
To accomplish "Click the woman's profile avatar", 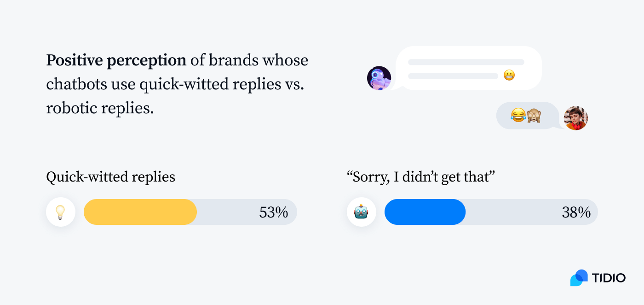I will point(576,118).
